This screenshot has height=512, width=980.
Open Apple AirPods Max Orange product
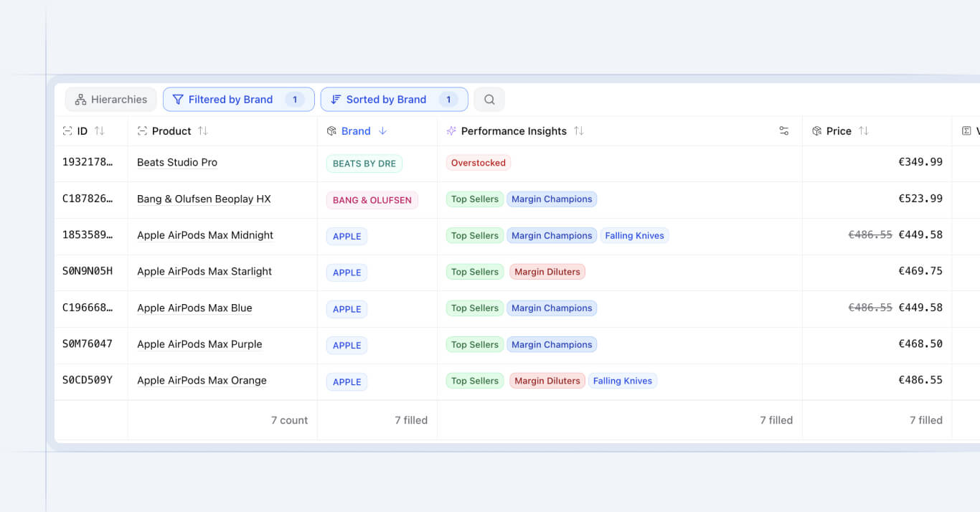[202, 381]
